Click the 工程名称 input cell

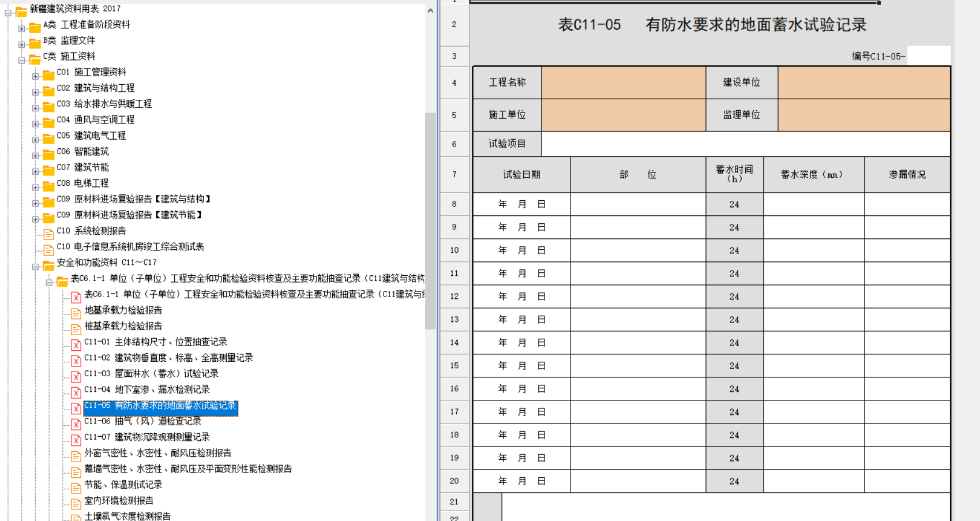(623, 83)
